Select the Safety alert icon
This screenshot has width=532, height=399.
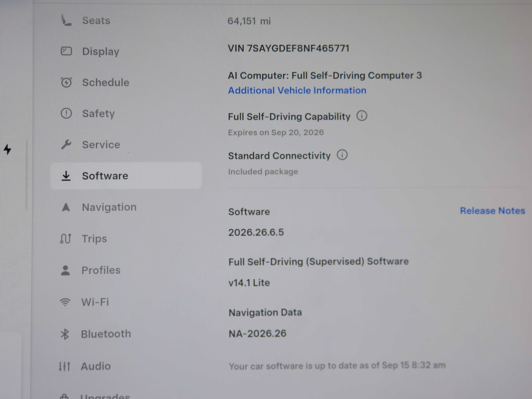(x=66, y=113)
